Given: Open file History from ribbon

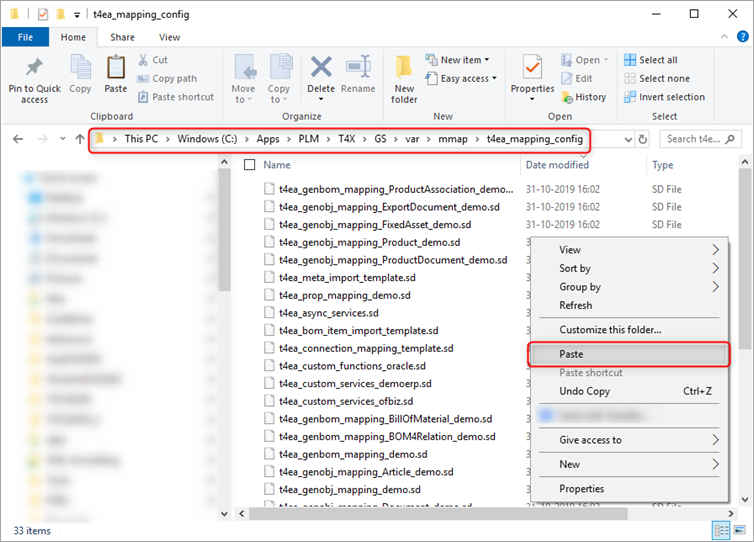Looking at the screenshot, I should tap(583, 97).
